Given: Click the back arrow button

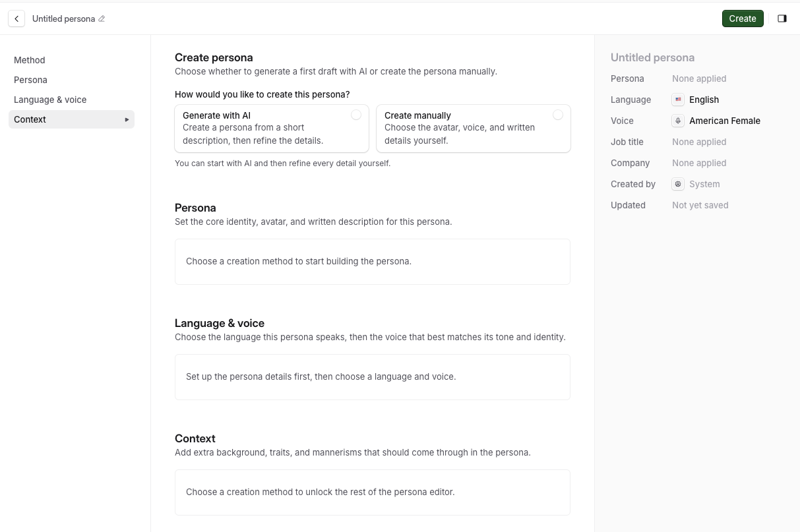Looking at the screenshot, I should tap(16, 18).
